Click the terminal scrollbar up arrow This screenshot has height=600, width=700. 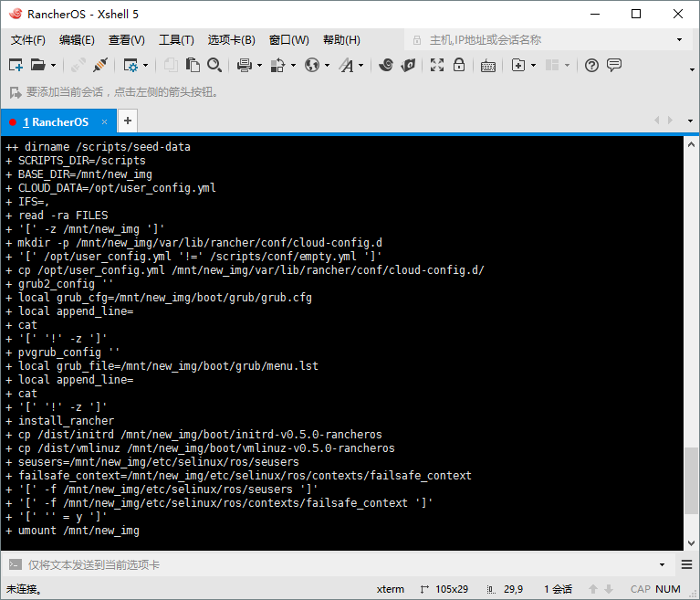[691, 144]
